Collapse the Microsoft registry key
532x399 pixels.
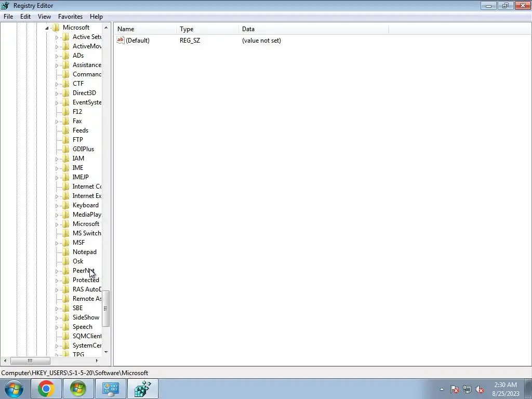coord(47,28)
